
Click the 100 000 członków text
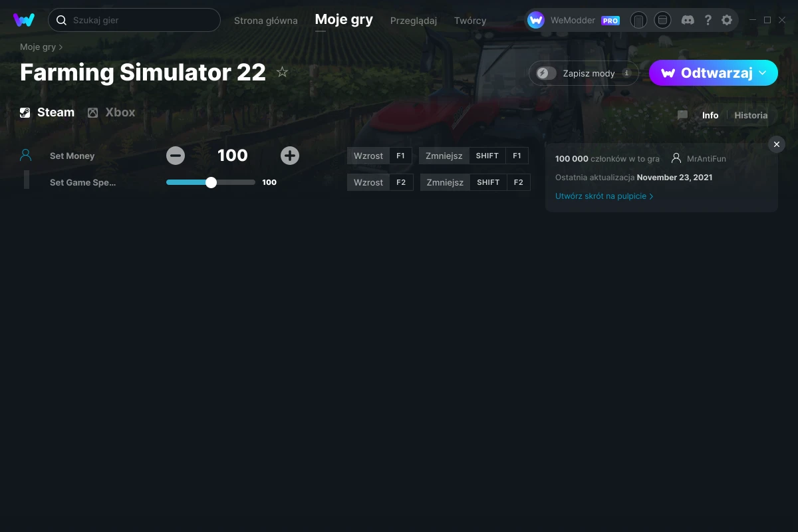(607, 159)
